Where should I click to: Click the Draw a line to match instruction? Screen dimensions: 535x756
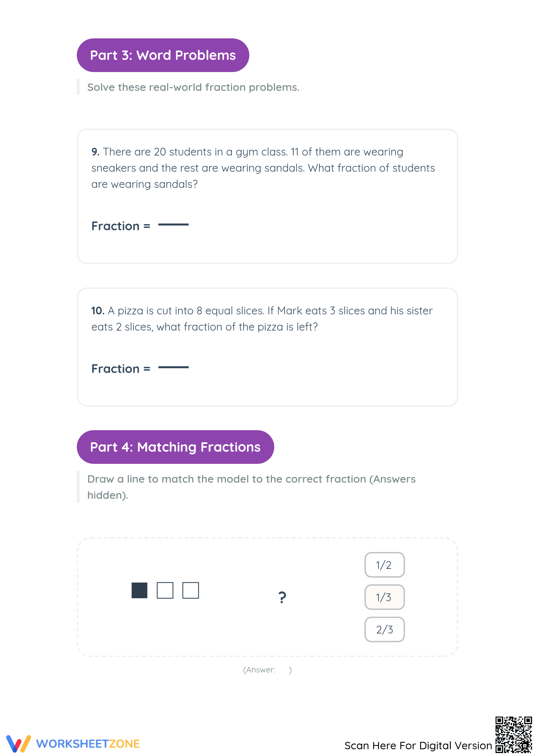point(251,487)
